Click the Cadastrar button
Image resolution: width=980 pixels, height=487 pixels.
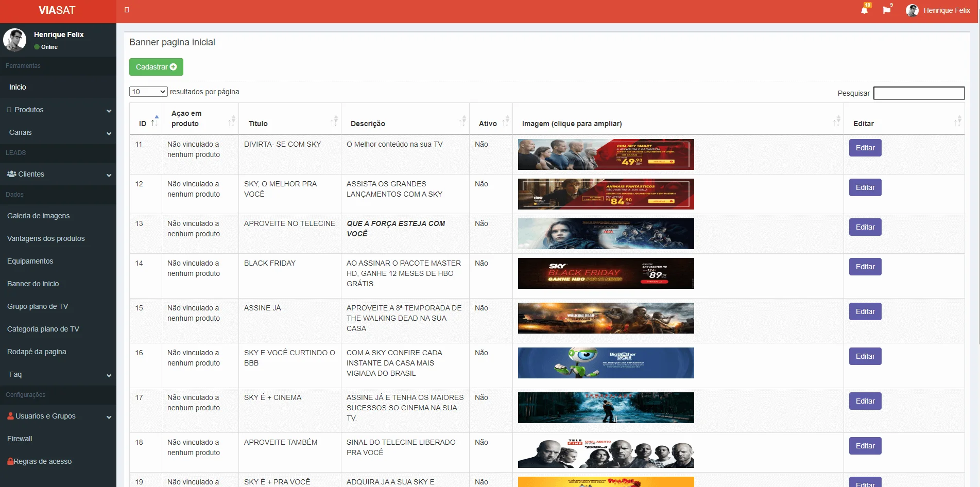click(156, 67)
